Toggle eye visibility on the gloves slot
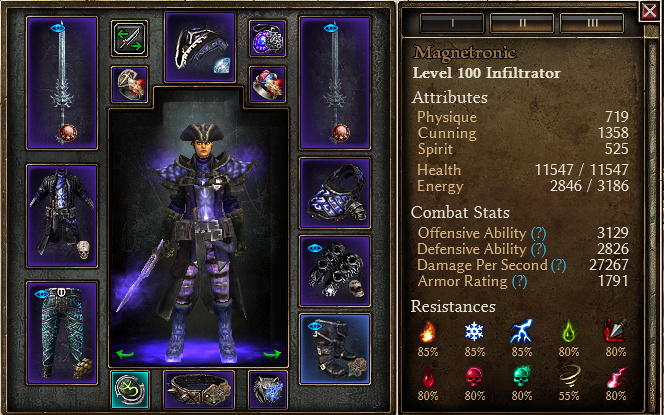 (x=315, y=248)
